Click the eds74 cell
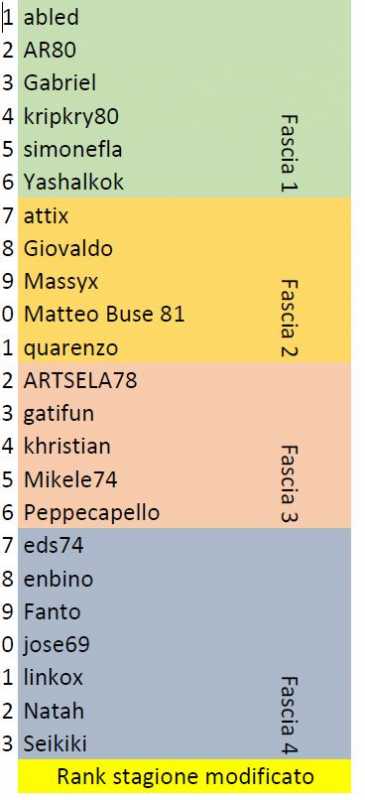The height and width of the screenshot is (800, 365). click(54, 546)
